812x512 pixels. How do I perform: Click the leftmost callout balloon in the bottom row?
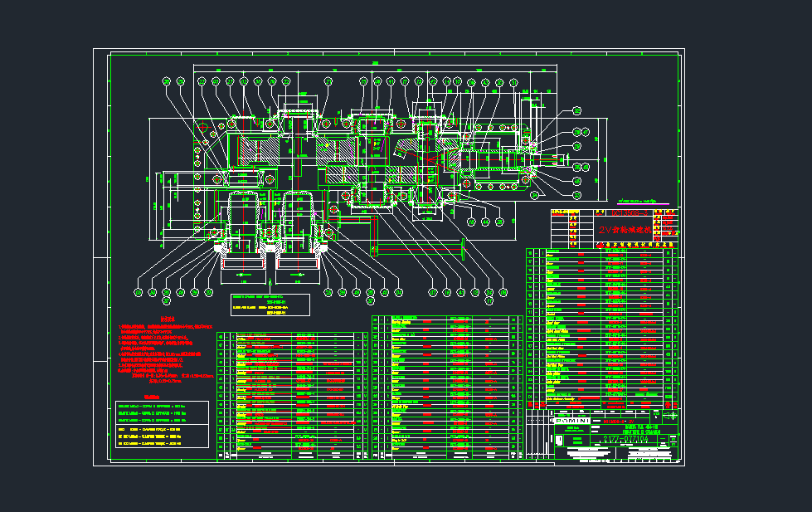click(x=139, y=292)
